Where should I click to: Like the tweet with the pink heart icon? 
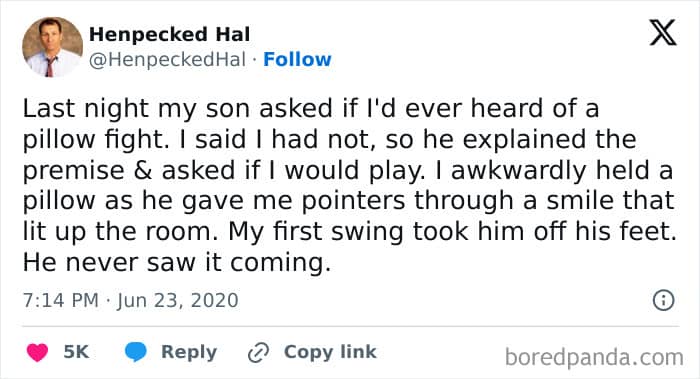pyautogui.click(x=38, y=352)
